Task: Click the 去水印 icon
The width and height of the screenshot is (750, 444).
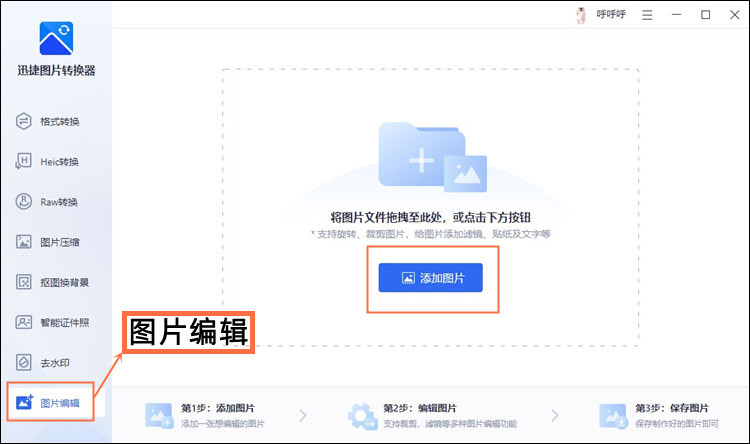Action: coord(23,362)
